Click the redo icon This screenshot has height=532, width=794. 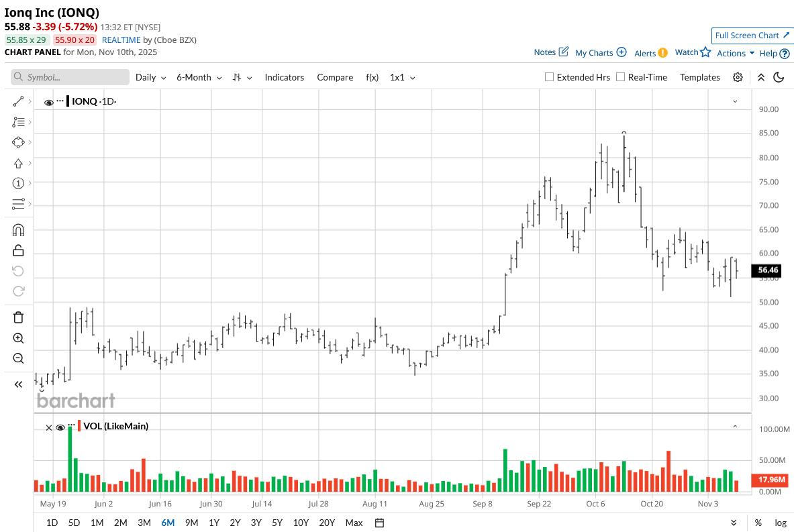point(18,291)
